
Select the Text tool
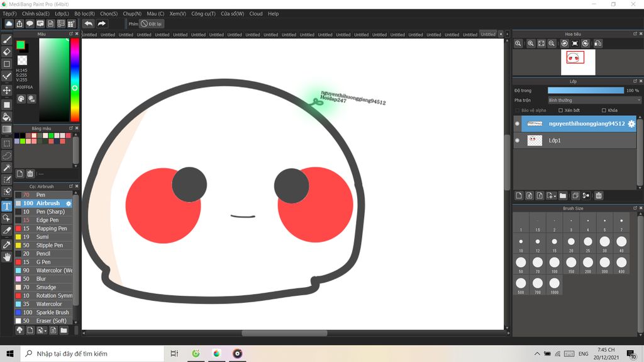7,206
